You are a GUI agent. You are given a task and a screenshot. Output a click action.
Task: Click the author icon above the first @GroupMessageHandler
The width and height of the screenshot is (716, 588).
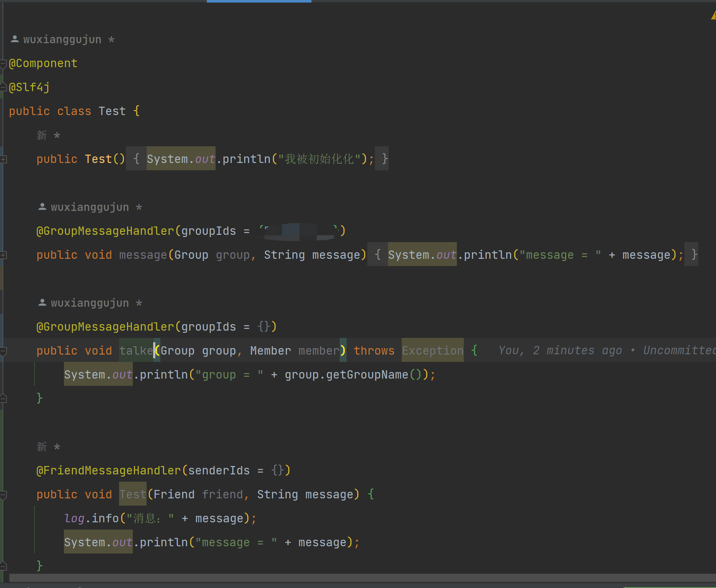[42, 206]
